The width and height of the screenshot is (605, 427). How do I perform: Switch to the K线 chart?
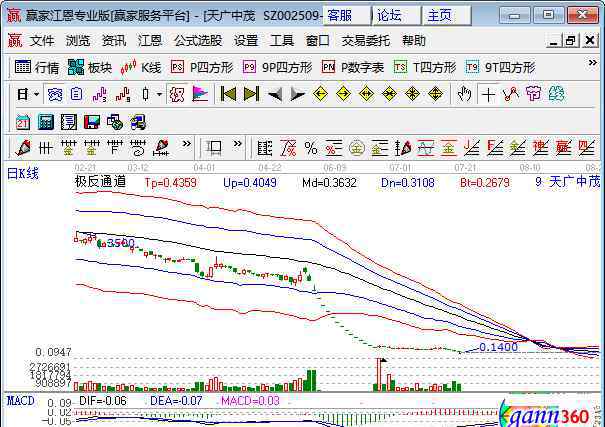[141, 67]
